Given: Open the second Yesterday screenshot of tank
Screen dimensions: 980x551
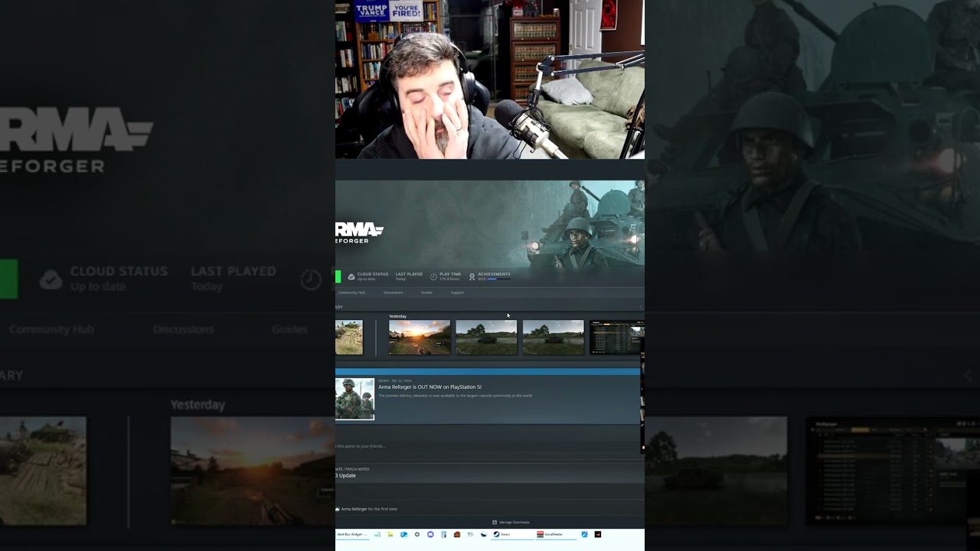Looking at the screenshot, I should [486, 337].
